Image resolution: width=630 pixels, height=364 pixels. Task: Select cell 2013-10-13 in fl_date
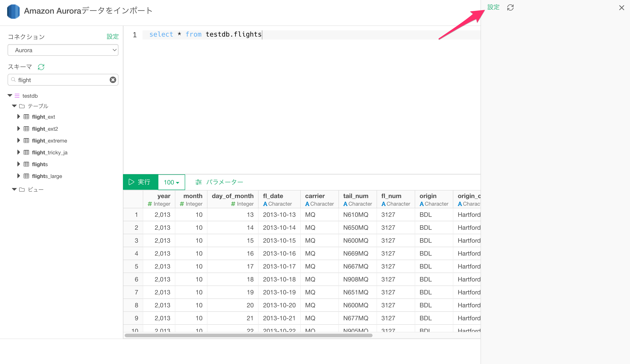point(279,215)
